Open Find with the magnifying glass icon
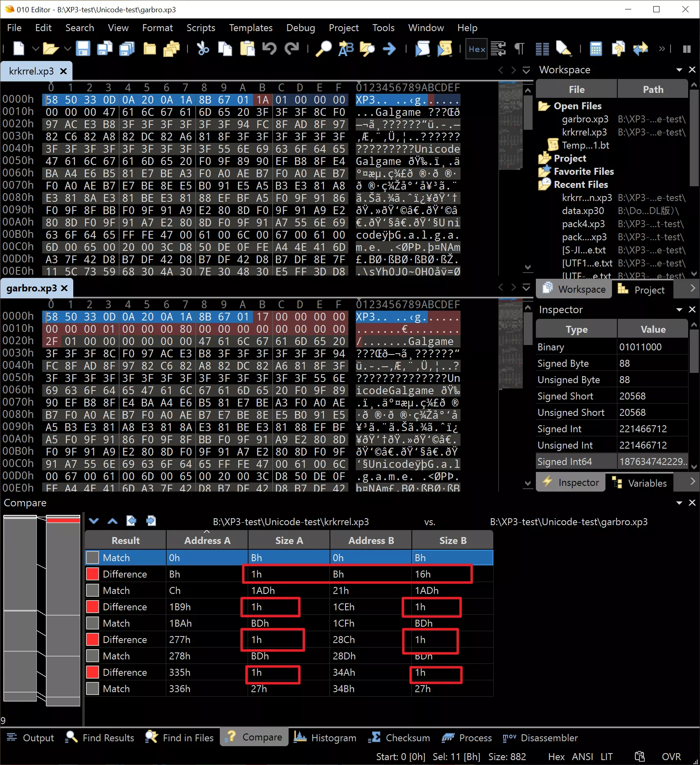This screenshot has width=700, height=765. (323, 49)
